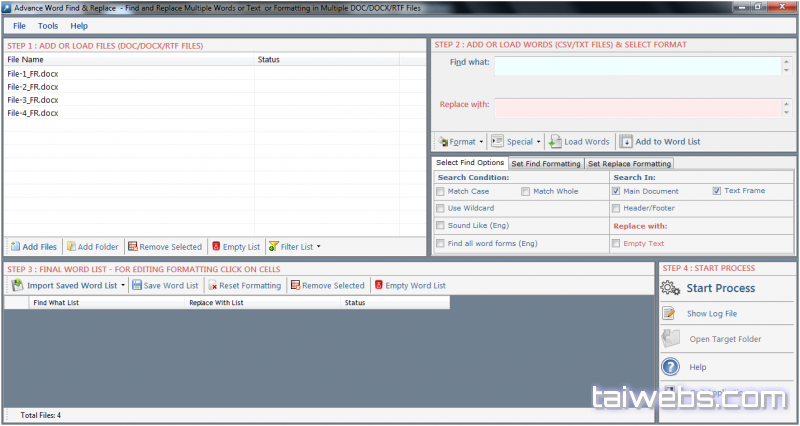Click in the Find what text field
800x426 pixels.
click(636, 66)
